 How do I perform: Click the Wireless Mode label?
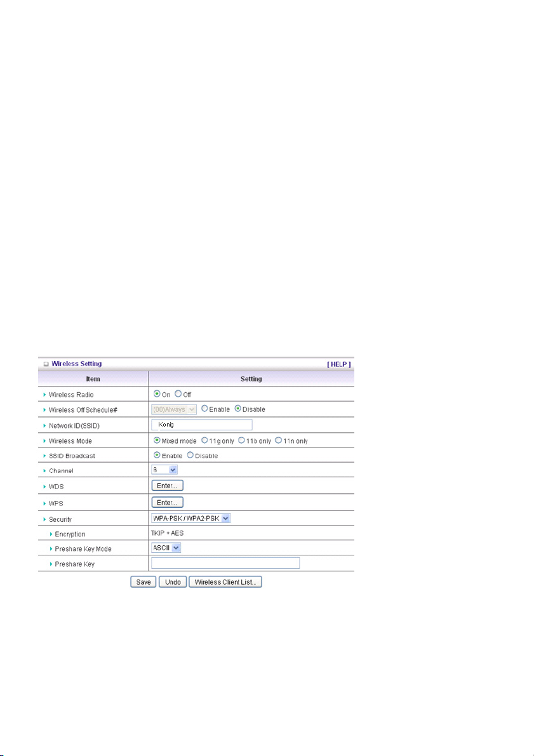(70, 441)
